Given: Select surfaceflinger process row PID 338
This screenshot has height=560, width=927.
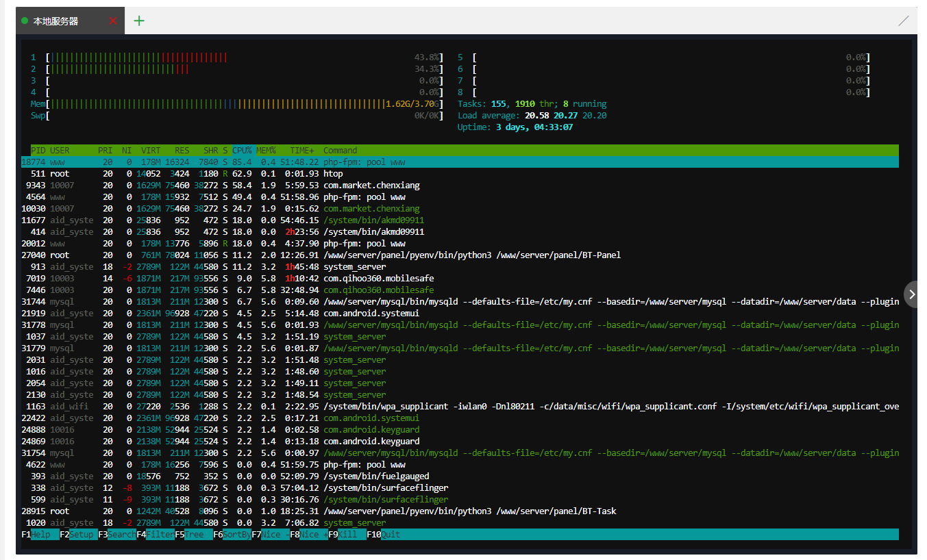Looking at the screenshot, I should pyautogui.click(x=460, y=488).
